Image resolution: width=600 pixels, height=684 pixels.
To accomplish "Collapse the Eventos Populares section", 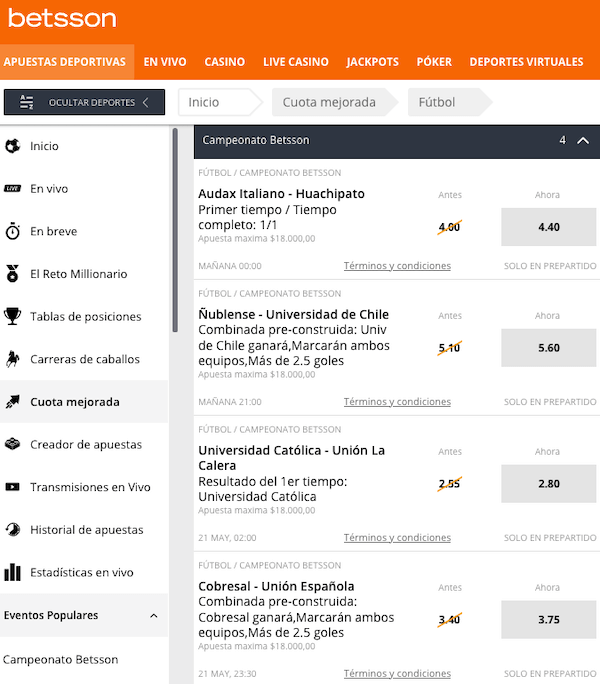I will pyautogui.click(x=84, y=615).
